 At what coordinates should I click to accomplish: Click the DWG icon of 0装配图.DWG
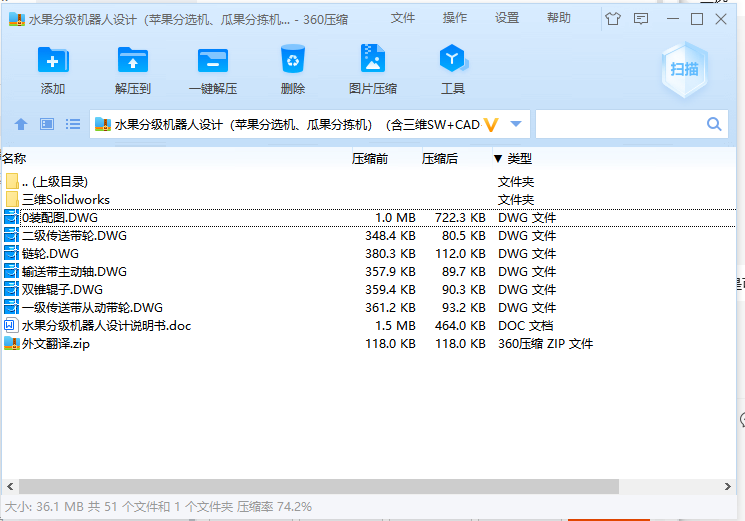(x=11, y=218)
